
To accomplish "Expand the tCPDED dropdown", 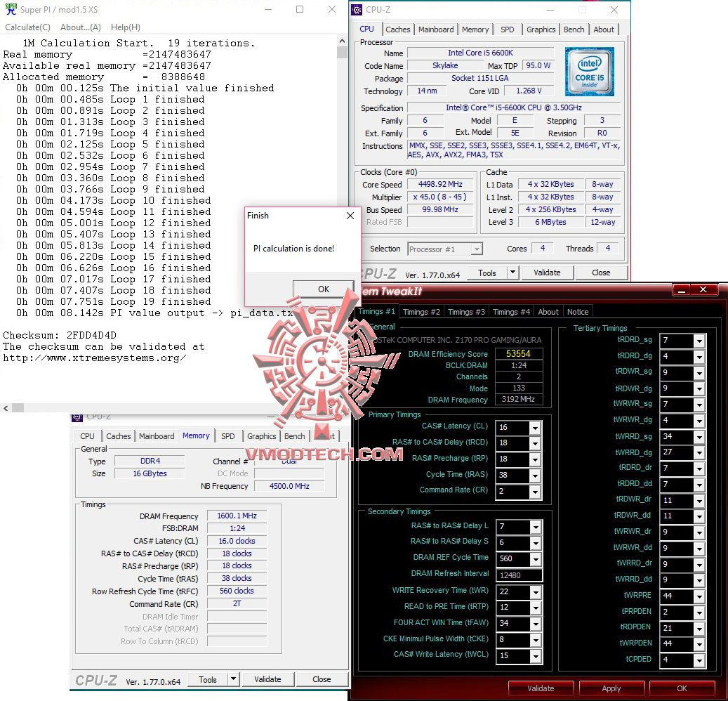I will [x=699, y=660].
